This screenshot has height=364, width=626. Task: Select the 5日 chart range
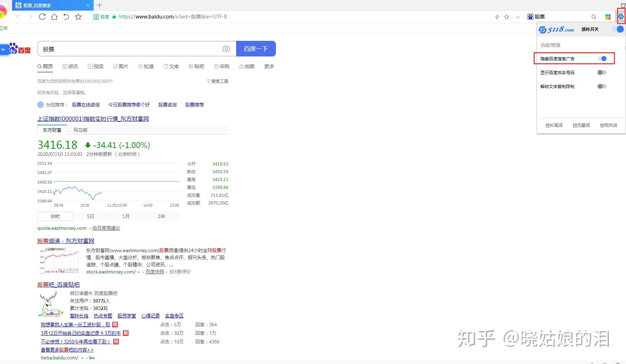[91, 216]
